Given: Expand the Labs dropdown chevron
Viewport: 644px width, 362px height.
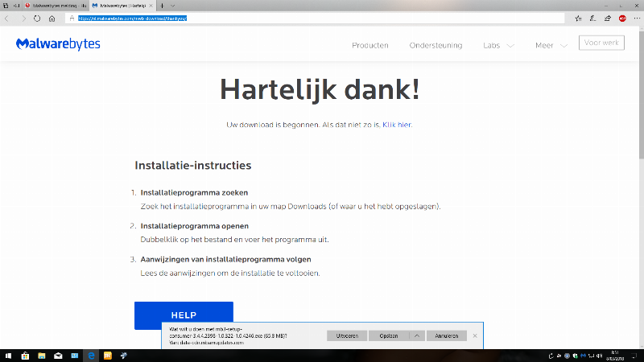Looking at the screenshot, I should (x=510, y=46).
